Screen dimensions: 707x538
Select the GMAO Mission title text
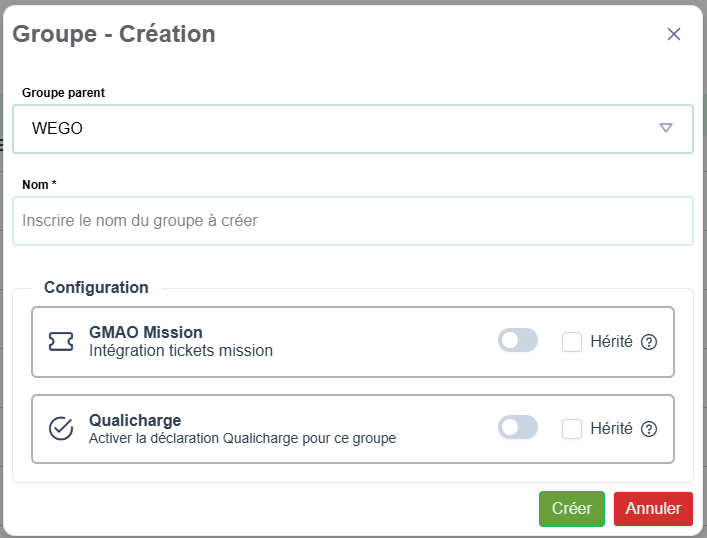146,332
